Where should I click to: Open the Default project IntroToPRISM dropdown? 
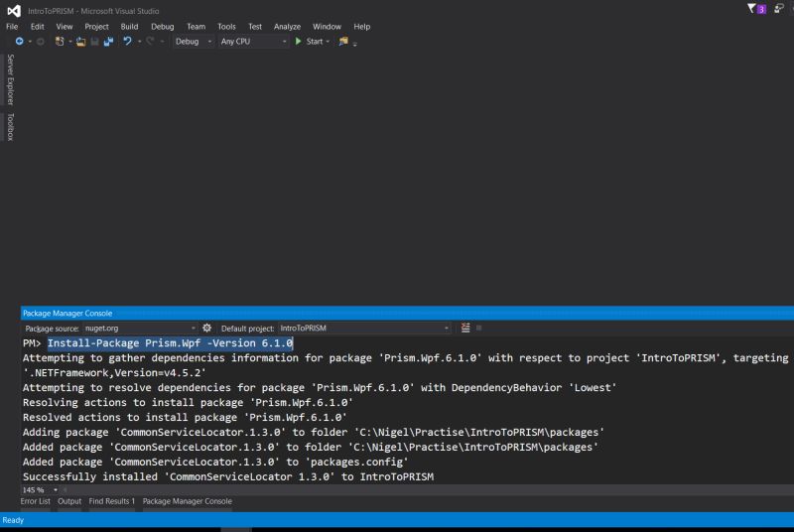(364, 328)
